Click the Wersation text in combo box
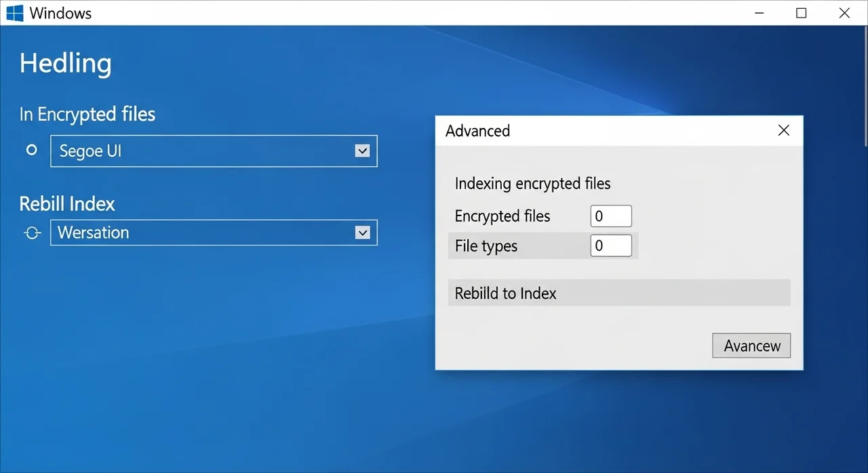868x473 pixels. click(x=93, y=233)
